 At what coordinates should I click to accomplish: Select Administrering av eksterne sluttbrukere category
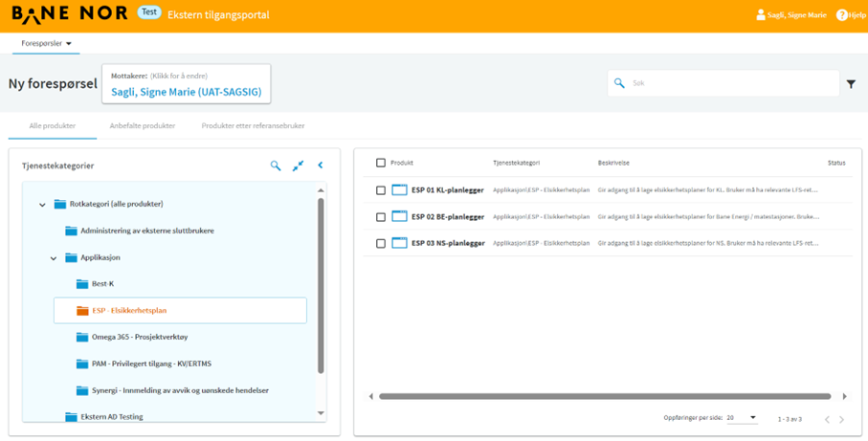click(x=147, y=231)
